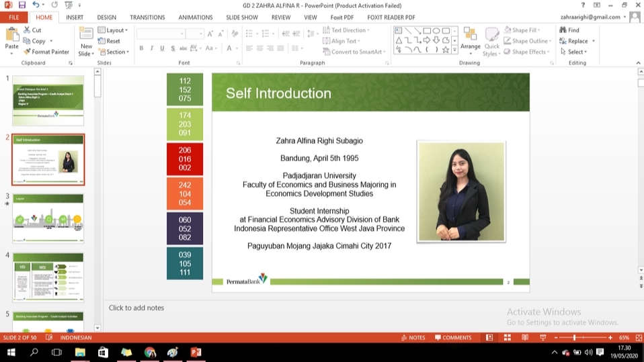Expand the shapes gallery more arrow
This screenshot has width=644, height=362.
point(454,50)
